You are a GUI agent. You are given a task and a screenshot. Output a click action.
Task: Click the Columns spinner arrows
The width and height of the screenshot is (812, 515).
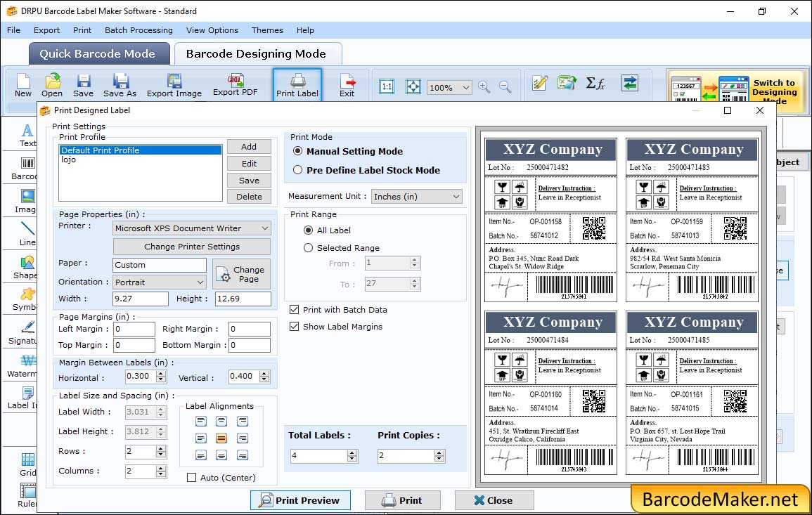click(161, 471)
